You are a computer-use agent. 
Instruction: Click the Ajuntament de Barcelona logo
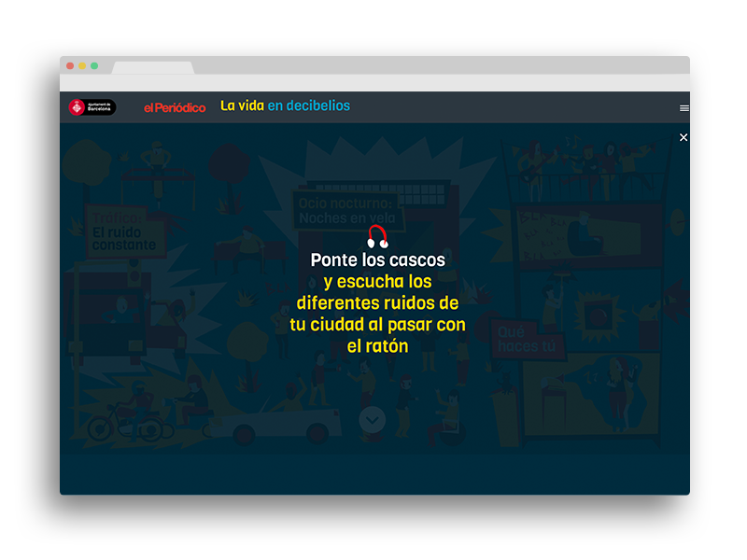pos(92,107)
